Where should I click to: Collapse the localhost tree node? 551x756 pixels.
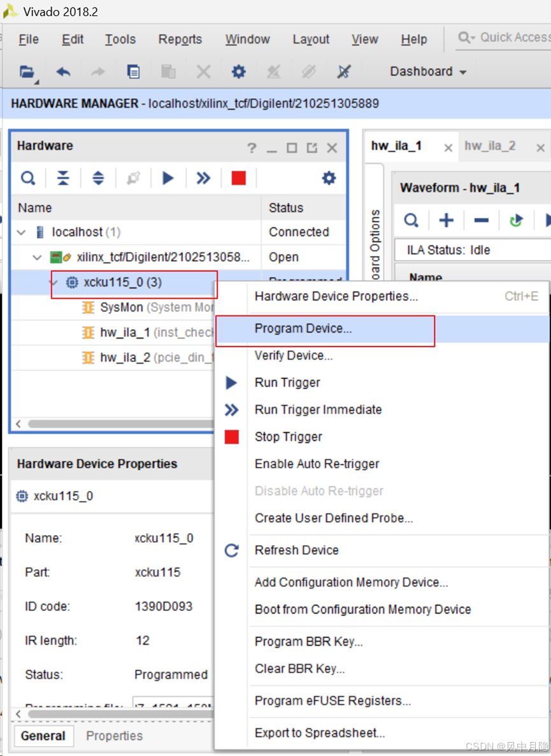tap(21, 232)
